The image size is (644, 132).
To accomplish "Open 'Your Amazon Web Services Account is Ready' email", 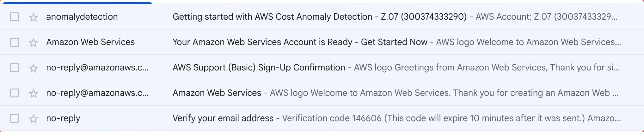I will click(x=300, y=42).
